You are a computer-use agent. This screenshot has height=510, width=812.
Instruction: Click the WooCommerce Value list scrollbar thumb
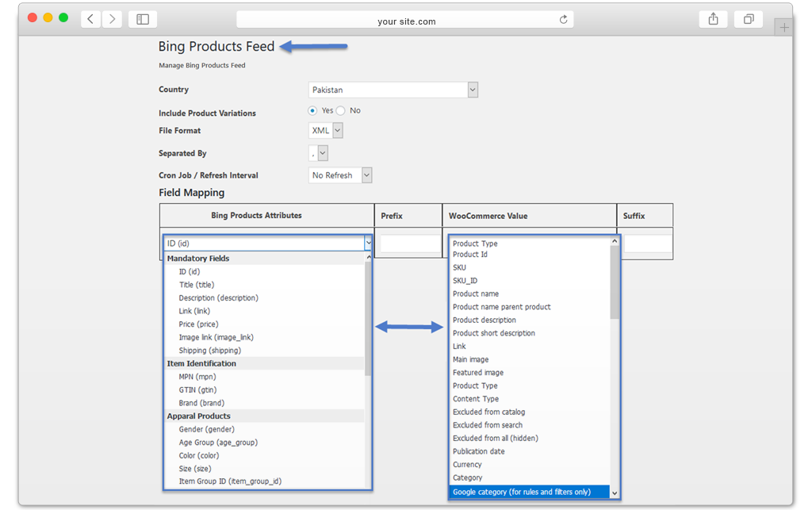tap(615, 282)
